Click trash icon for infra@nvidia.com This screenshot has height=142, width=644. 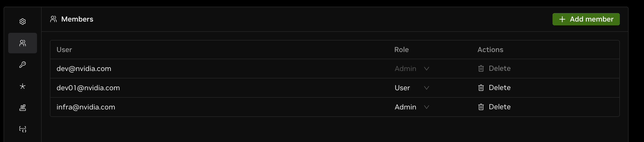tap(481, 107)
